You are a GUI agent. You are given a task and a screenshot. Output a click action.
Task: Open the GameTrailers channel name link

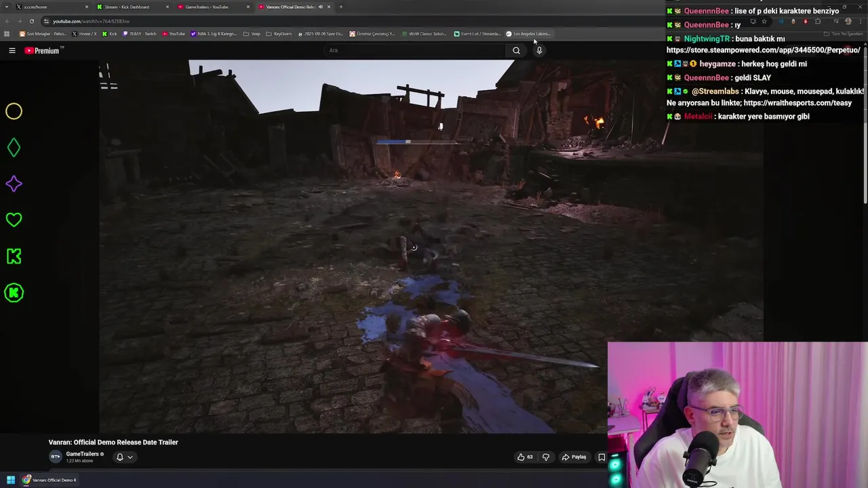[x=83, y=454]
